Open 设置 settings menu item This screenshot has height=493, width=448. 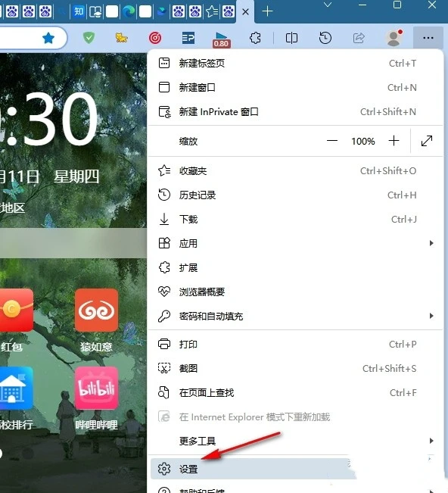(x=254, y=469)
